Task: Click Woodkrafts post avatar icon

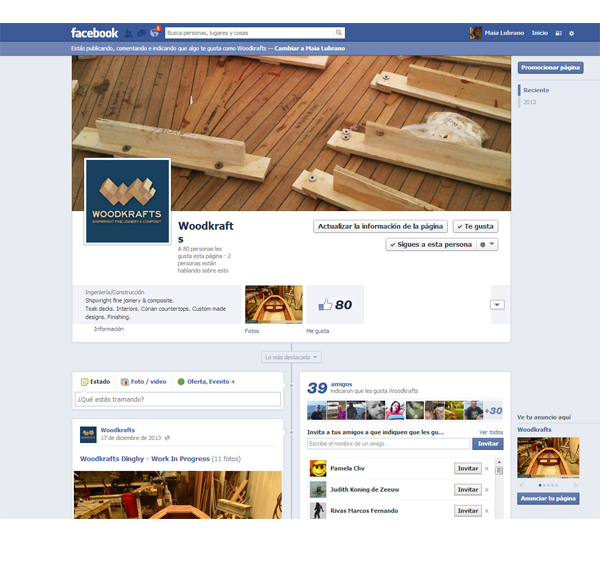Action: tap(88, 435)
